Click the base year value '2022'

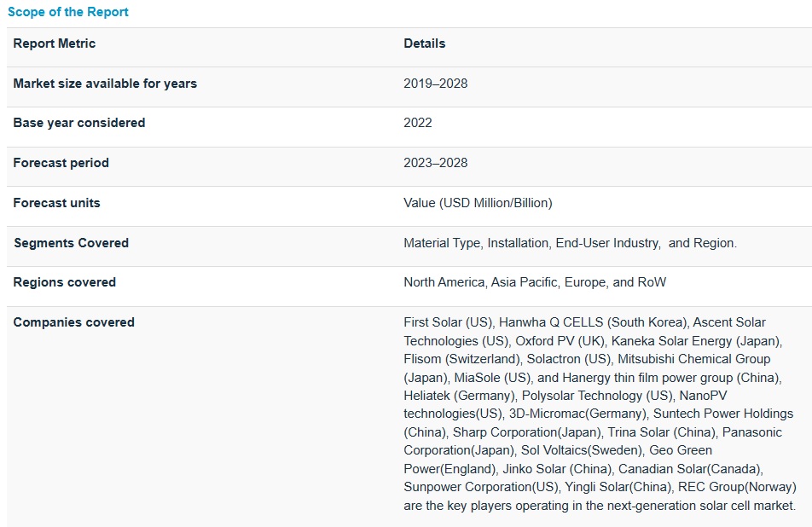tap(418, 123)
